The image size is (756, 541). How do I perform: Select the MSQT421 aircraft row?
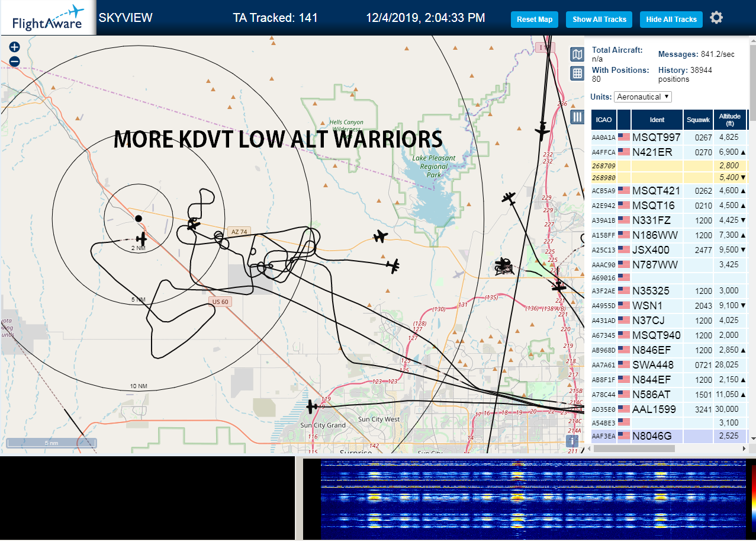tap(670, 191)
